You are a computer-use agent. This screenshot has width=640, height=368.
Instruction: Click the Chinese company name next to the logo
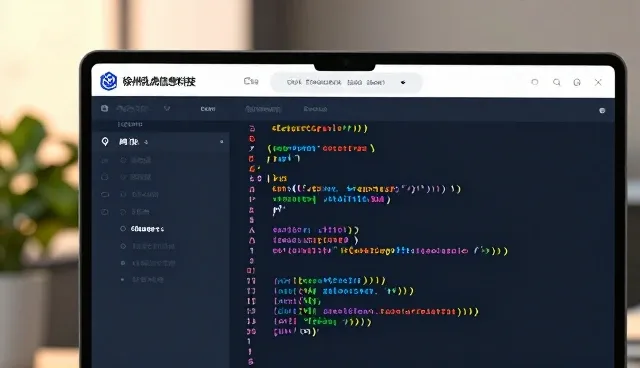coord(159,82)
